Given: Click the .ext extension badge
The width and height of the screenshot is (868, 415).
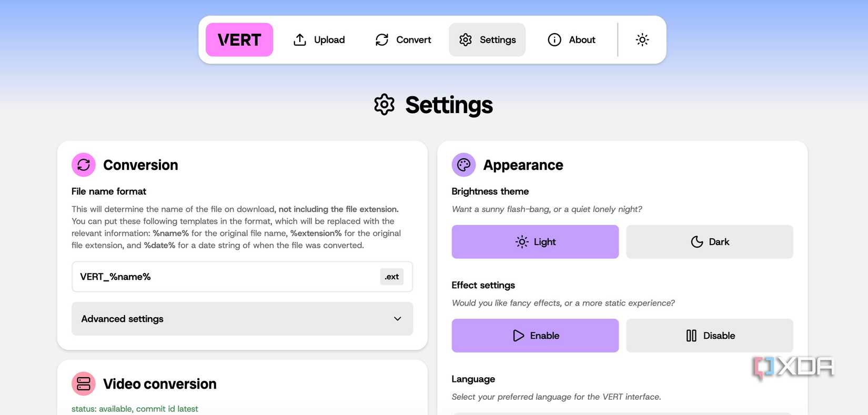Looking at the screenshot, I should click(391, 276).
